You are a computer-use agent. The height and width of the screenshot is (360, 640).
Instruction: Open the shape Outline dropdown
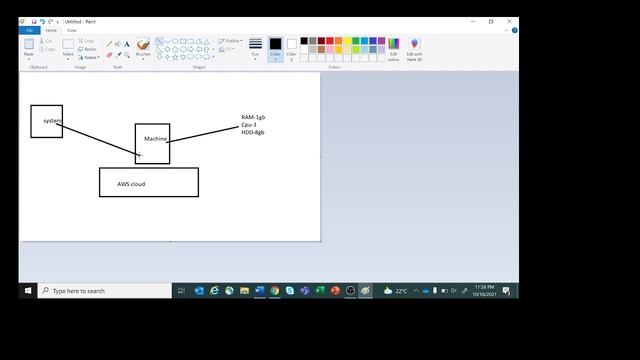[230, 41]
